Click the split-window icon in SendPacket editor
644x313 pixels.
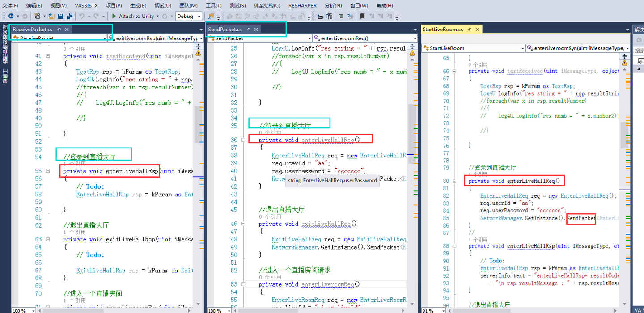click(x=411, y=47)
